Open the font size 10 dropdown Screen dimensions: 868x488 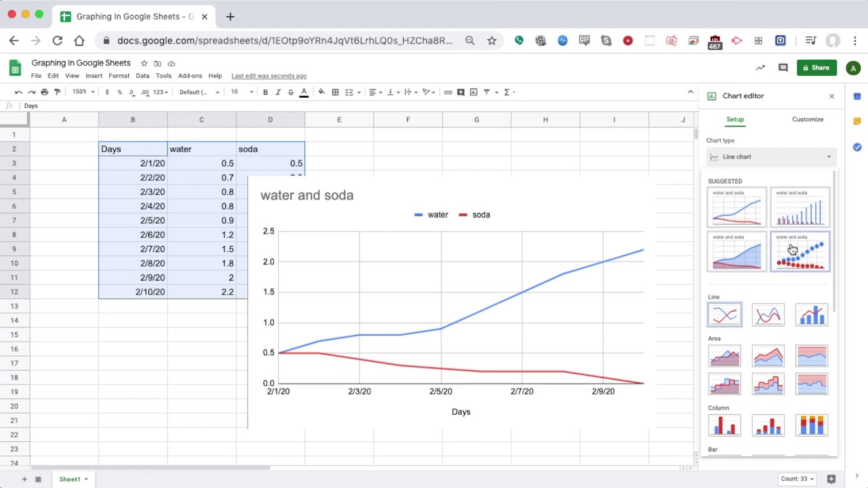[x=241, y=92]
